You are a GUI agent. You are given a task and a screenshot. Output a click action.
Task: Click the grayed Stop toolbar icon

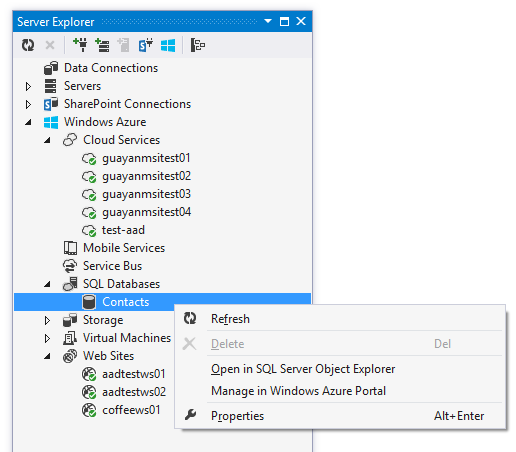coord(50,45)
